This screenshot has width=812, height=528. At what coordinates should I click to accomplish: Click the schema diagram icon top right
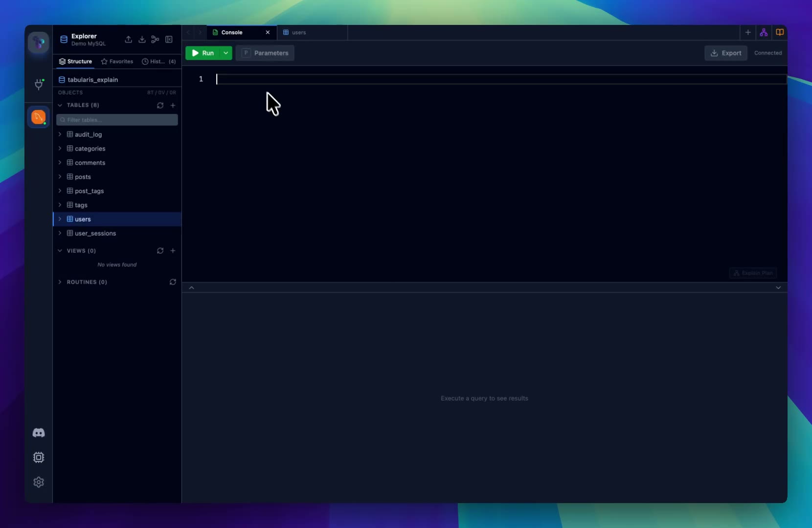coord(764,32)
